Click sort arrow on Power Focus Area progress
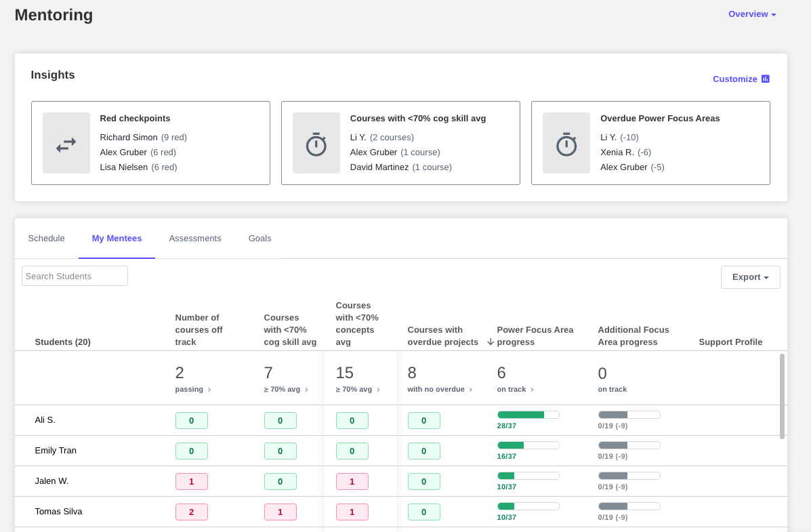This screenshot has height=532, width=811. [x=491, y=342]
